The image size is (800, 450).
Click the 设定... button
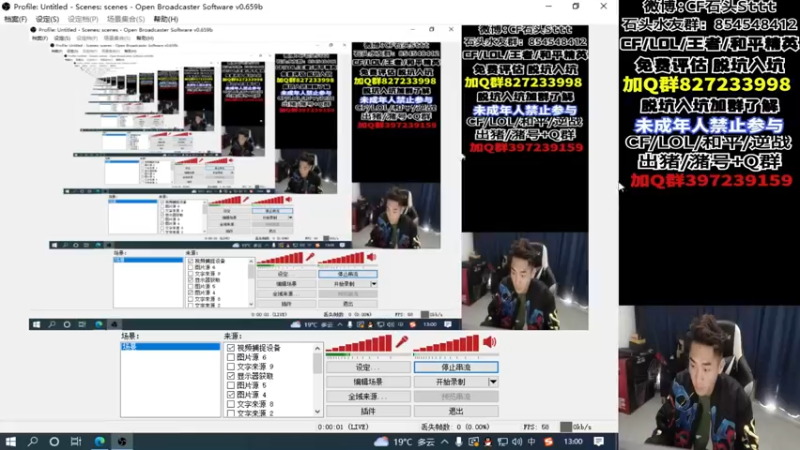coord(368,367)
